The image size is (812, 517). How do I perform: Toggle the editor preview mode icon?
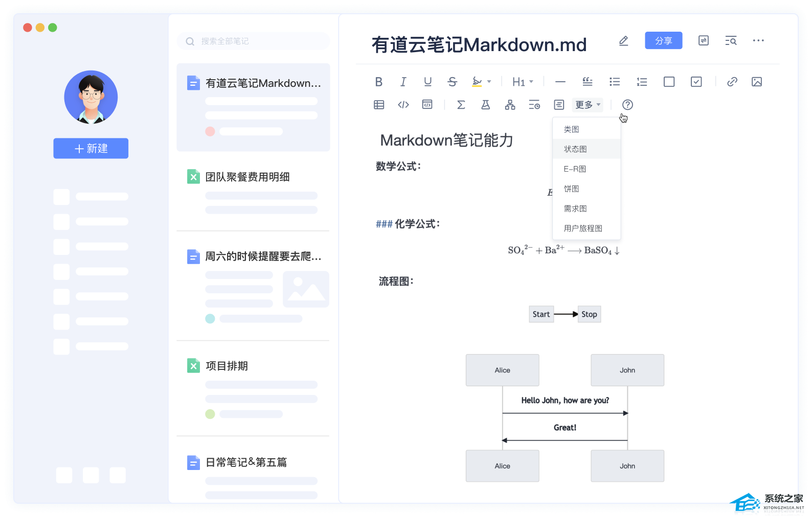point(704,40)
